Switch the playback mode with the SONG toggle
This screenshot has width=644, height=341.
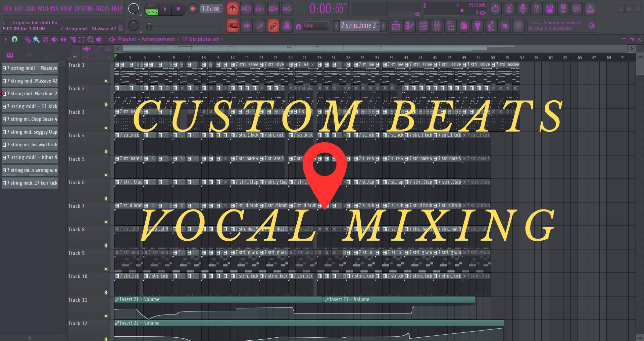point(152,12)
